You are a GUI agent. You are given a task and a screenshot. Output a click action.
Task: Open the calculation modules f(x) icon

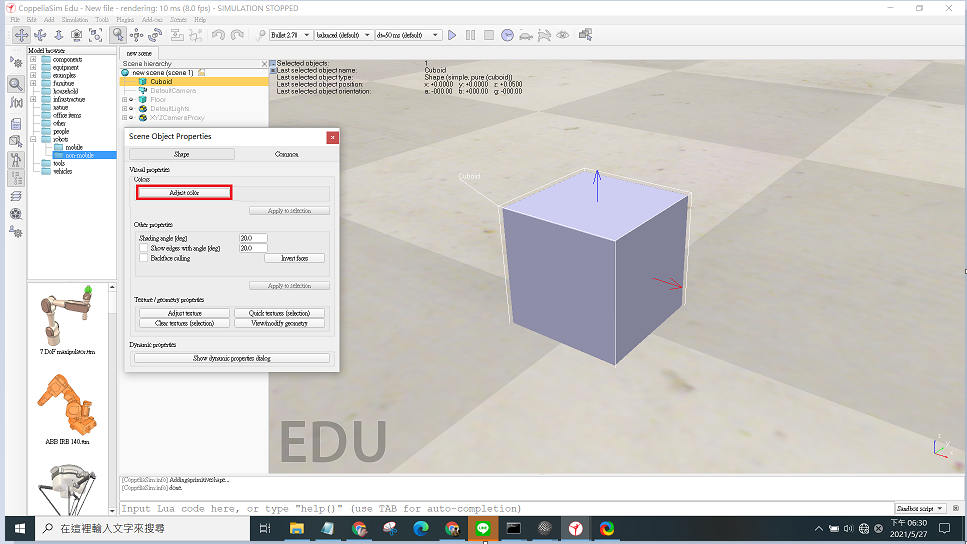16,103
